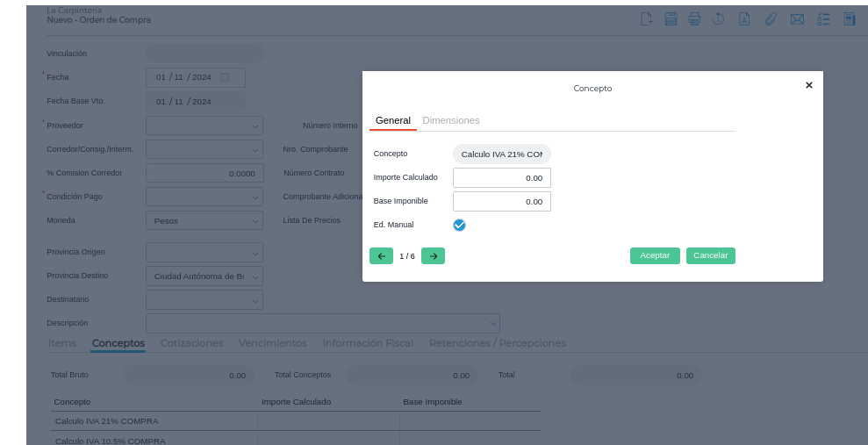This screenshot has width=868, height=445.
Task: Close the Concepto dialog with the X
Action: (809, 85)
